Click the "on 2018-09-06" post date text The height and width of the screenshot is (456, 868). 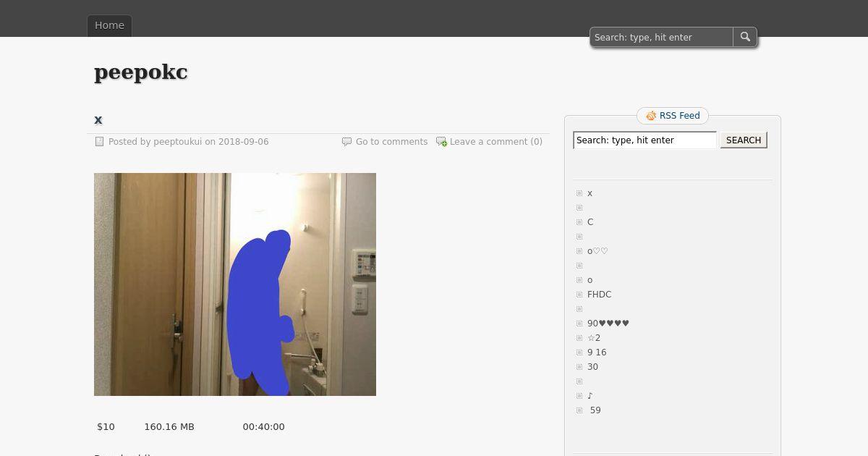[x=237, y=142]
